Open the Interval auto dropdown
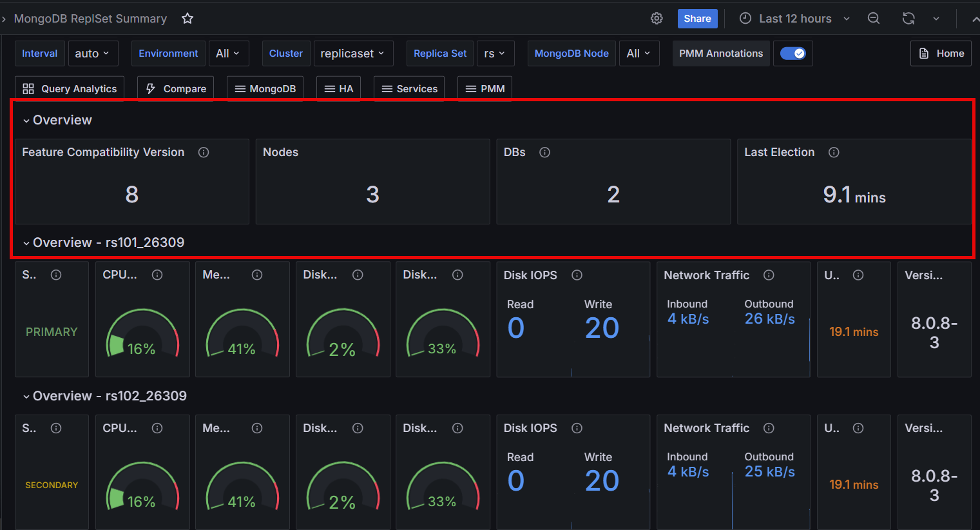The width and height of the screenshot is (980, 530). [93, 54]
